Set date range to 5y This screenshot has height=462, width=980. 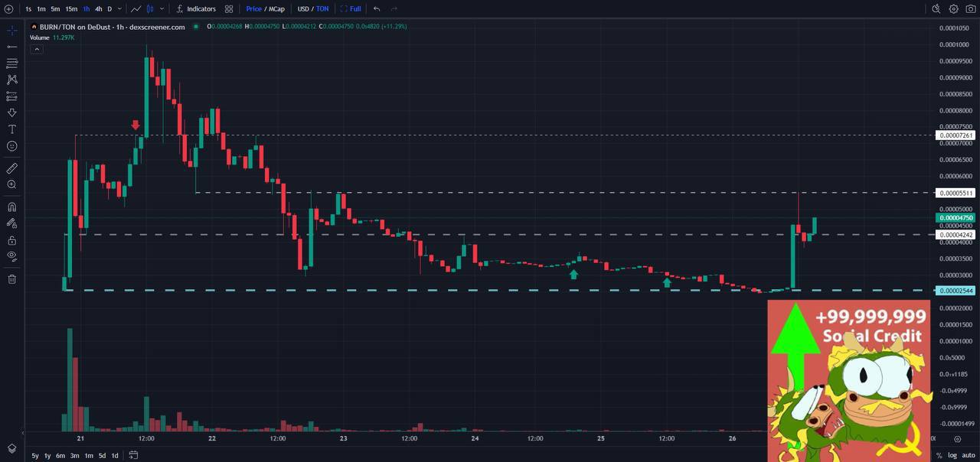[35, 456]
